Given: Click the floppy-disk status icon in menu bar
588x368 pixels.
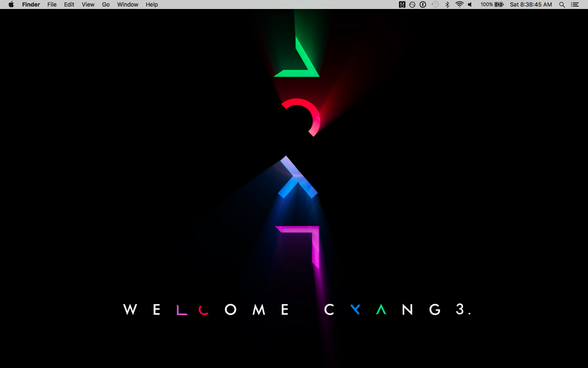Looking at the screenshot, I should [x=402, y=4].
